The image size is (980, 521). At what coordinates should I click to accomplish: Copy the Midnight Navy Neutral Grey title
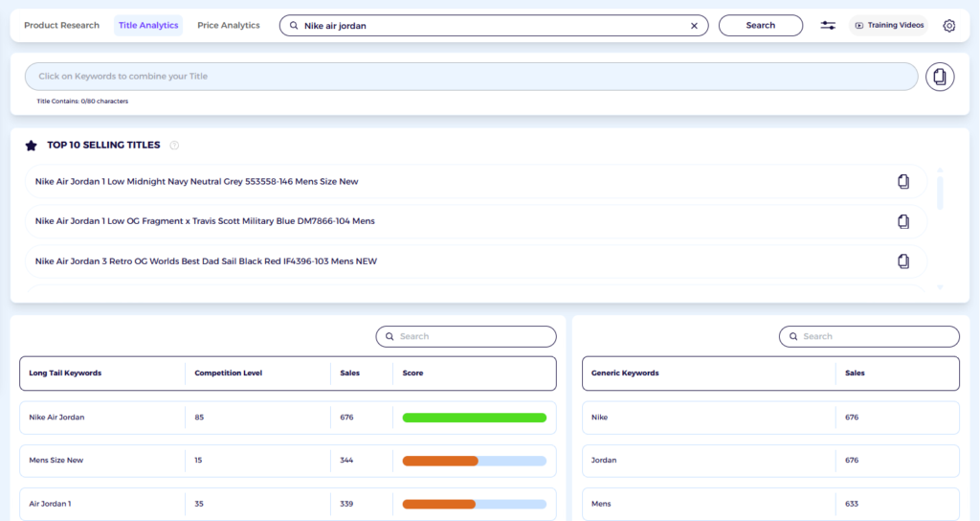903,181
